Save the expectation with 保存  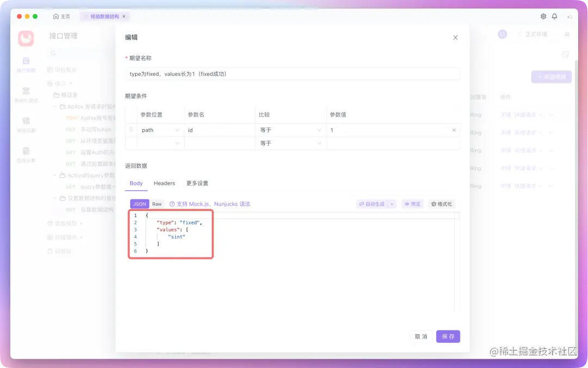click(x=448, y=336)
